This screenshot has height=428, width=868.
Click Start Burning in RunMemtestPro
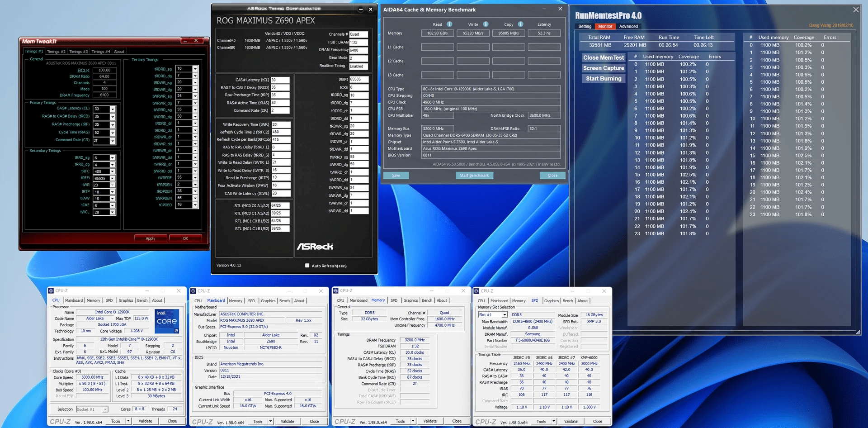click(x=604, y=79)
